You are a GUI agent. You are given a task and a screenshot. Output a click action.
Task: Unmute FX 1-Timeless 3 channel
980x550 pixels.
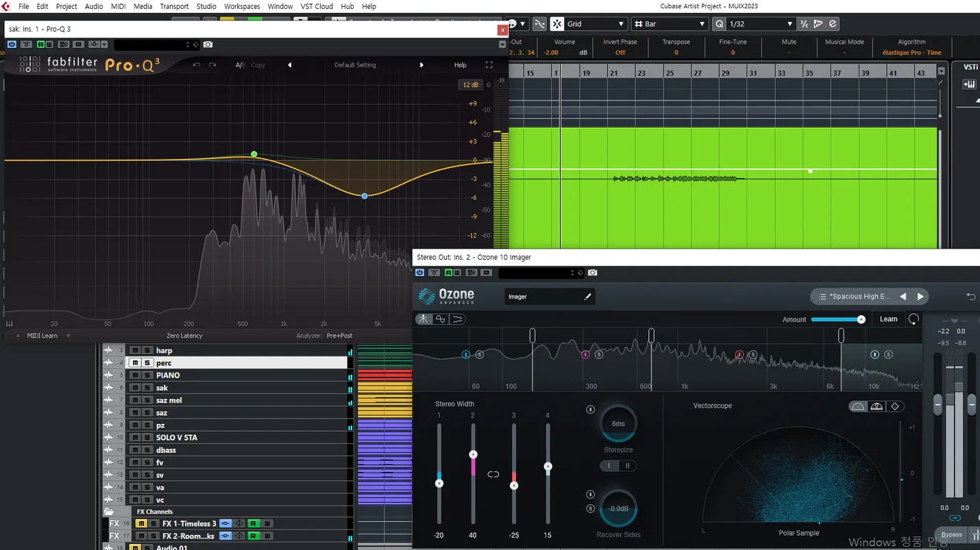tap(141, 524)
